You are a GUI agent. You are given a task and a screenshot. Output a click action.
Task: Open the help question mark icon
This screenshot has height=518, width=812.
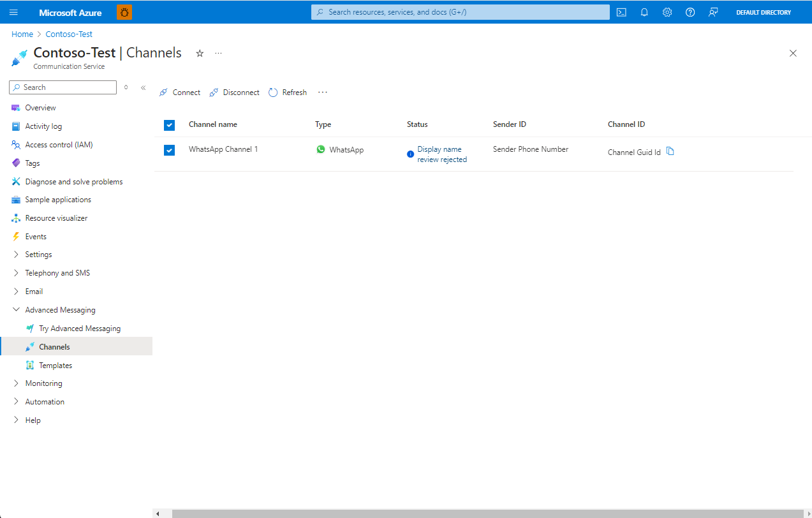coord(690,12)
